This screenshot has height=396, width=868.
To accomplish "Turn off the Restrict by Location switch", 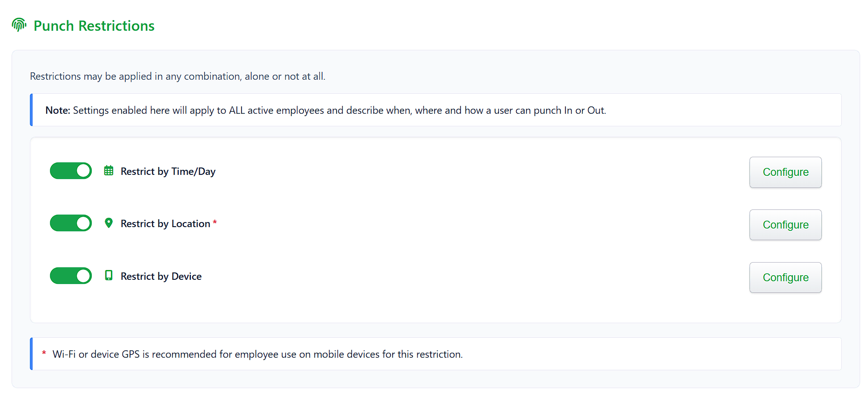I will coord(71,223).
